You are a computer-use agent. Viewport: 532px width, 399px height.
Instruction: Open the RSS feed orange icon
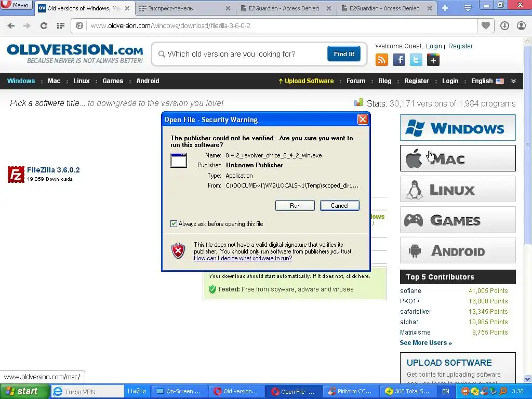(382, 60)
